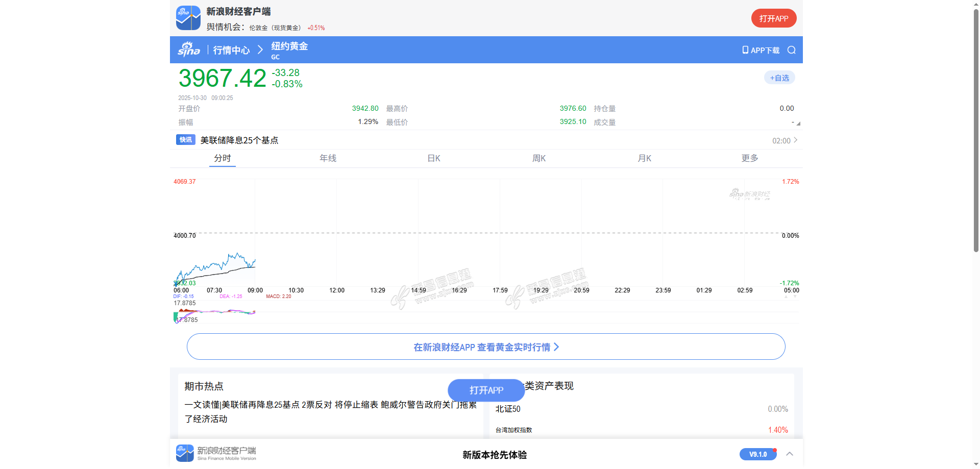This screenshot has height=469, width=980.
Task: Click the APP下载 phone icon
Action: (745, 50)
